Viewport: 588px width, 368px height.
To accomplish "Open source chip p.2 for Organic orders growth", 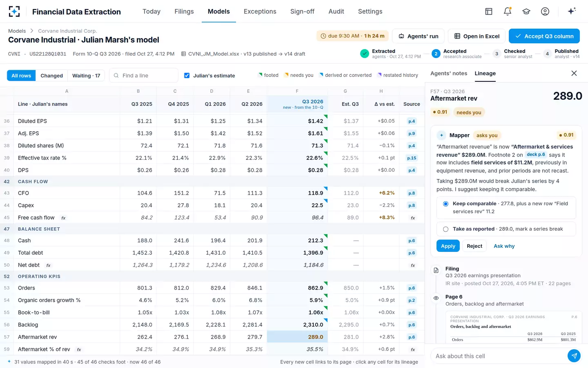I will coord(412,300).
